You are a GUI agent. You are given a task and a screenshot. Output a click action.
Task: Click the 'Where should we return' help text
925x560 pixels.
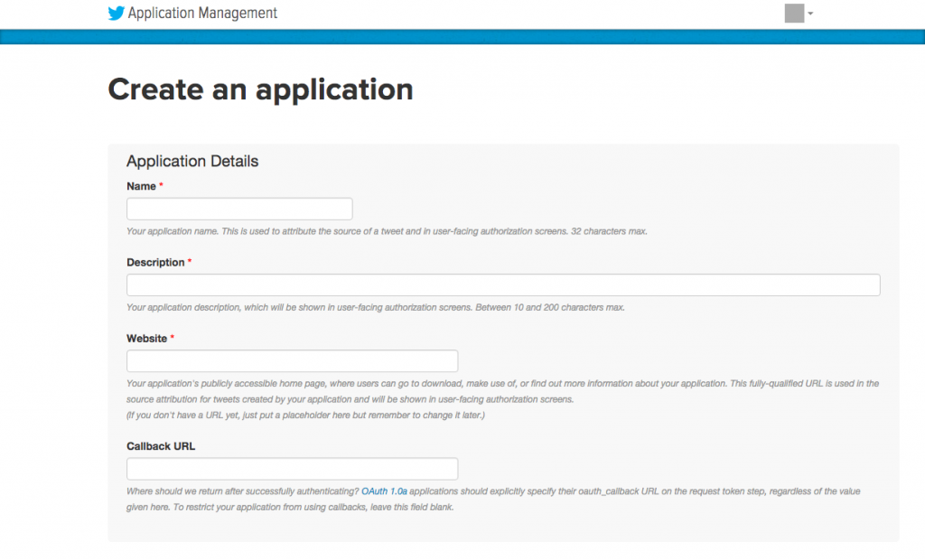pyautogui.click(x=493, y=499)
